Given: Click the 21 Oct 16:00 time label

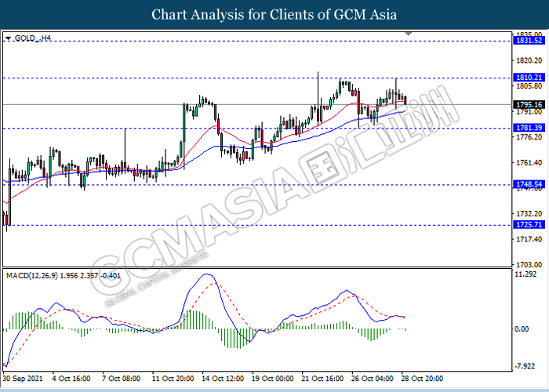Looking at the screenshot, I should pyautogui.click(x=323, y=378).
